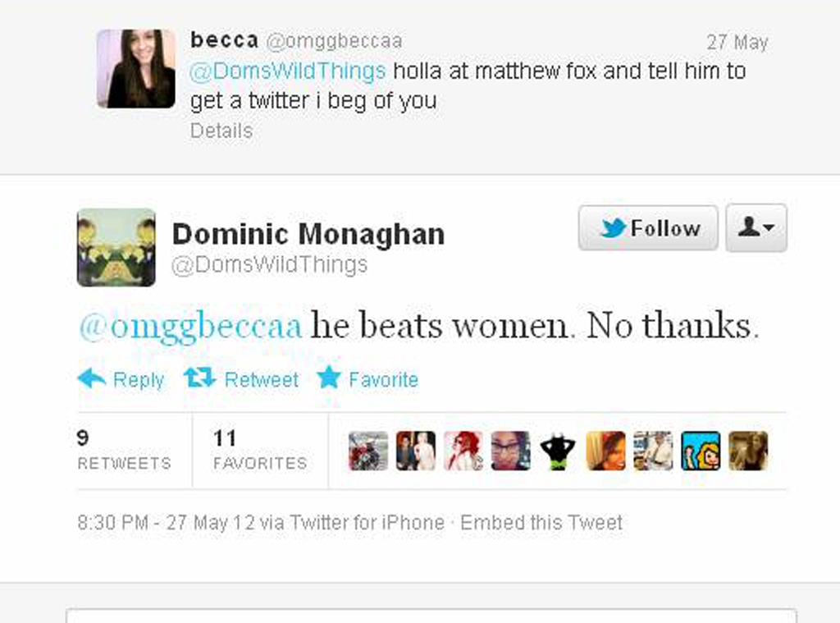Click the Reply arrow icon

pyautogui.click(x=91, y=378)
